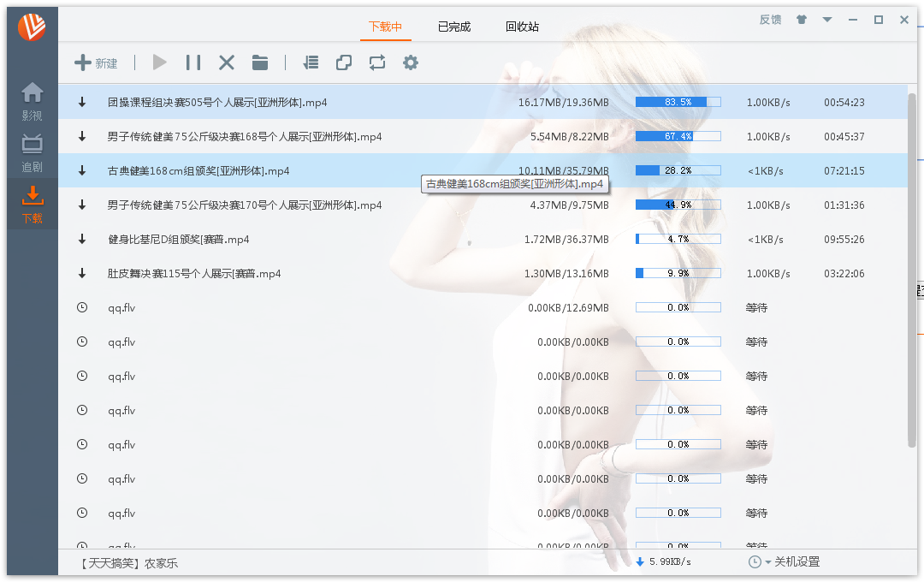Start download with the play icon
Viewport: 924px width, 582px height.
(x=159, y=62)
